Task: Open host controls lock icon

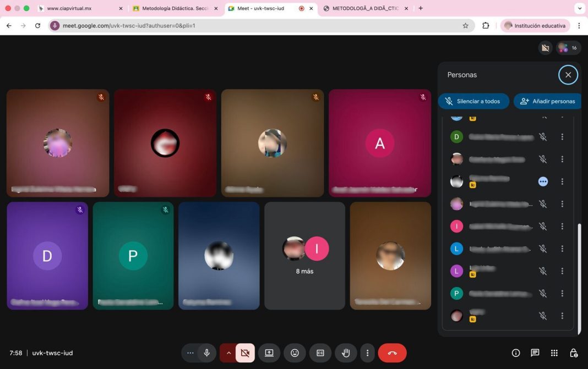Action: point(573,353)
